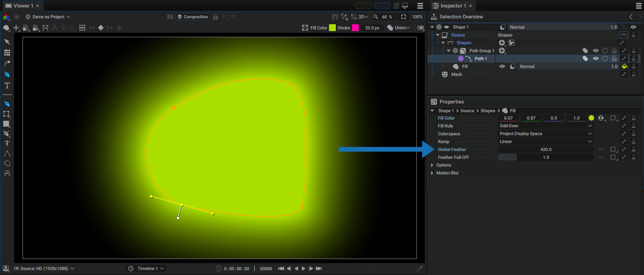Open the Viewer hamburger menu
This screenshot has width=644, height=275.
pos(420,6)
